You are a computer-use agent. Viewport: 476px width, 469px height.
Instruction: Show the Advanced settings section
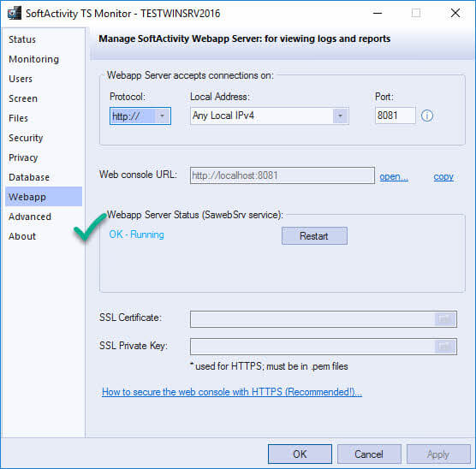point(30,217)
